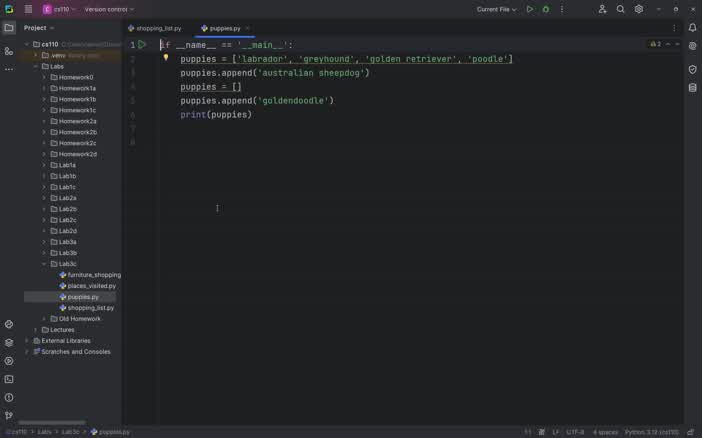
Task: Open the Terminal tool window
Action: 9,379
